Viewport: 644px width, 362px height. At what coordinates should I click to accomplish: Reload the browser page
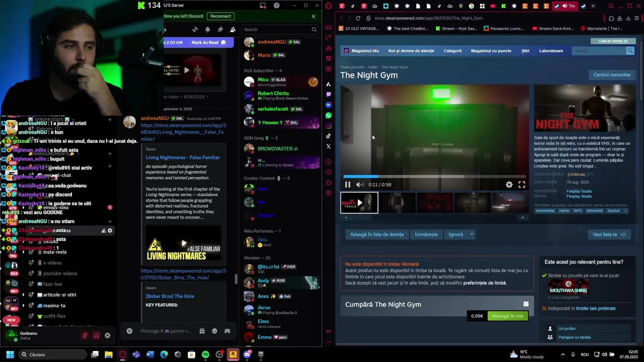tap(358, 18)
